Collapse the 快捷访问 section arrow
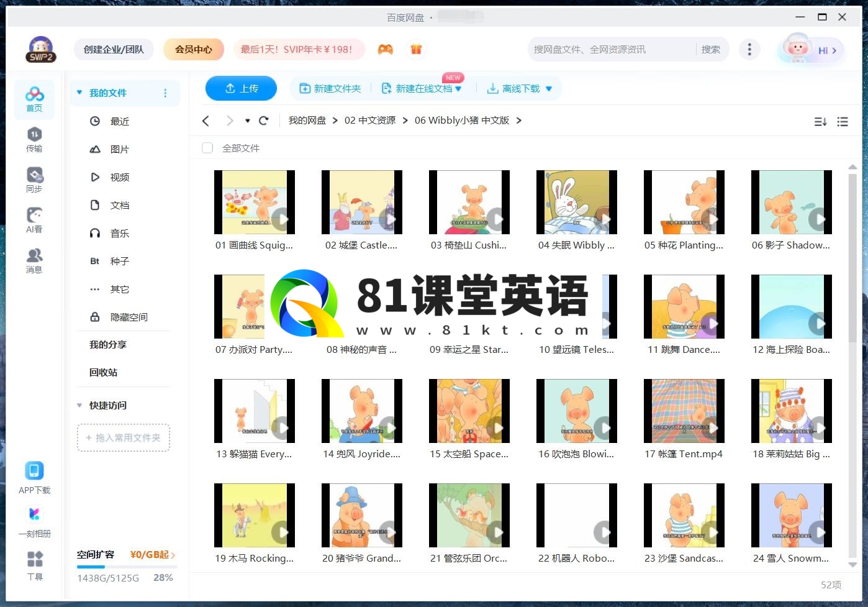This screenshot has width=868, height=607. [79, 405]
